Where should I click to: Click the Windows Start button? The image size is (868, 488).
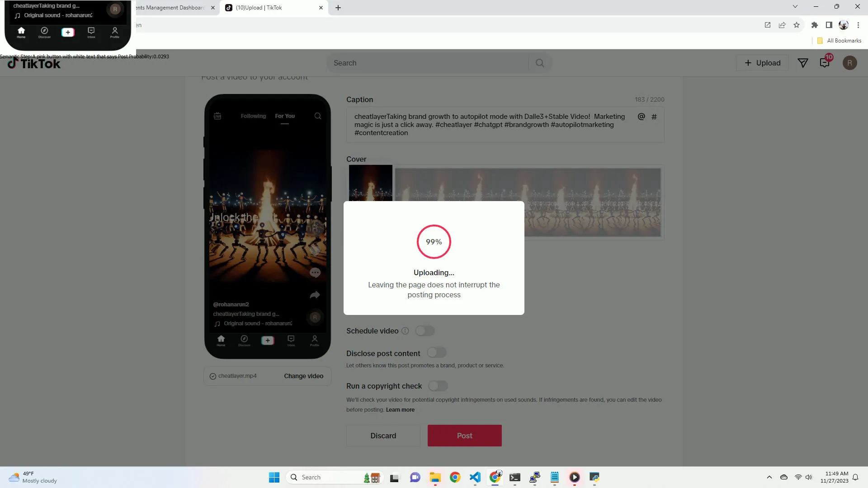click(274, 477)
